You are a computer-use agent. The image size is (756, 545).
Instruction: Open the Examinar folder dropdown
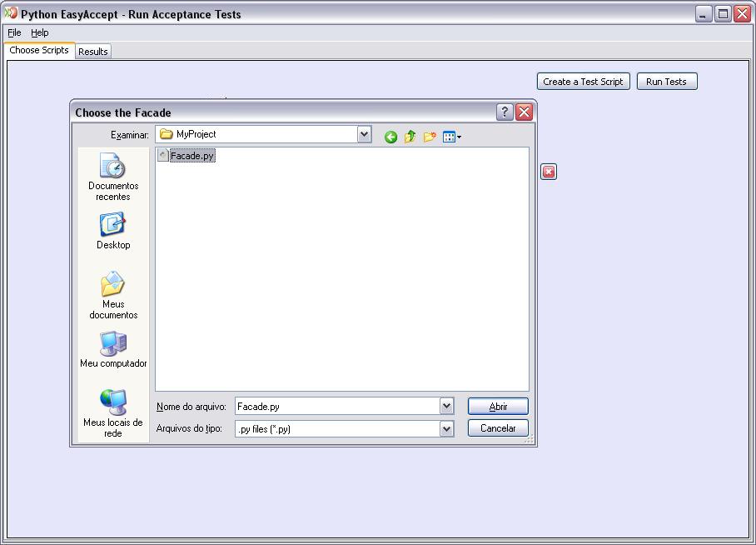pyautogui.click(x=364, y=134)
